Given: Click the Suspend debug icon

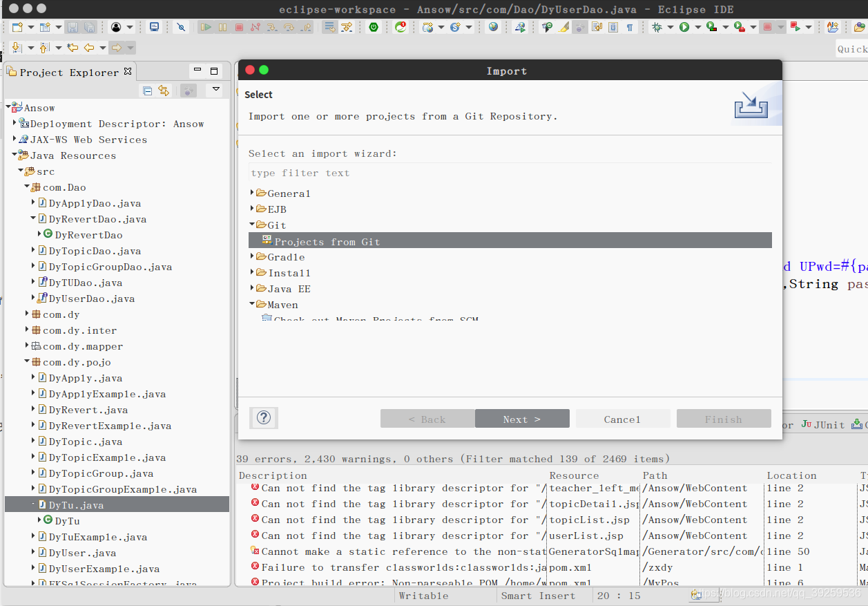Looking at the screenshot, I should coord(222,27).
